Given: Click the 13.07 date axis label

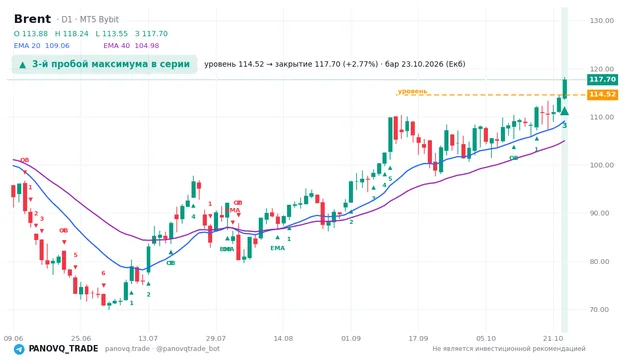Looking at the screenshot, I should point(148,339).
